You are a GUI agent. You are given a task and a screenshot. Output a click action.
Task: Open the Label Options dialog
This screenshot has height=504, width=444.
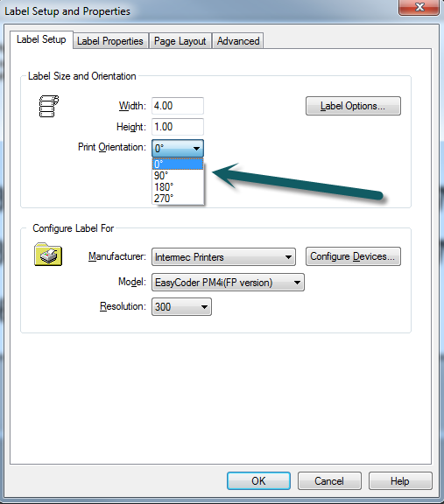[x=353, y=106]
